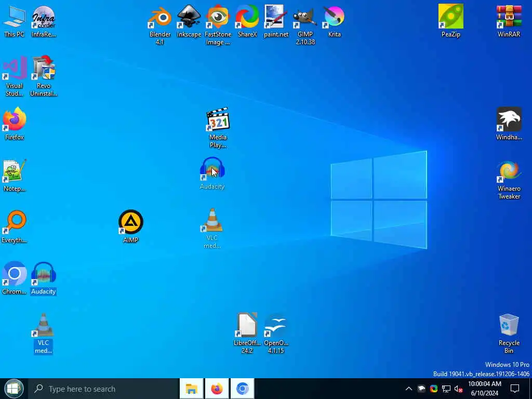Select the Windhawk desktop shortcut
The width and height of the screenshot is (532, 399).
tap(509, 124)
